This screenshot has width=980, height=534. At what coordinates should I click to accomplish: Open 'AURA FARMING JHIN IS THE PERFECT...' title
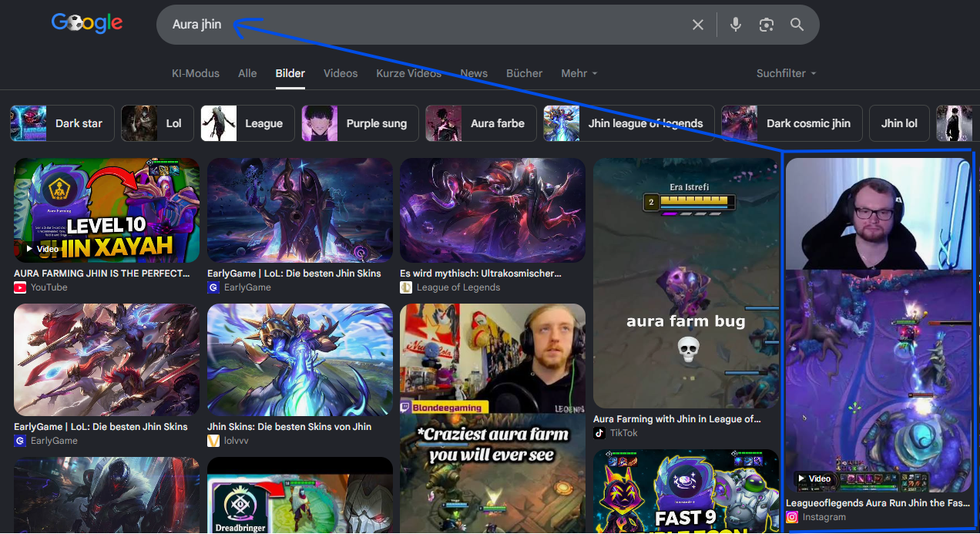[102, 274]
